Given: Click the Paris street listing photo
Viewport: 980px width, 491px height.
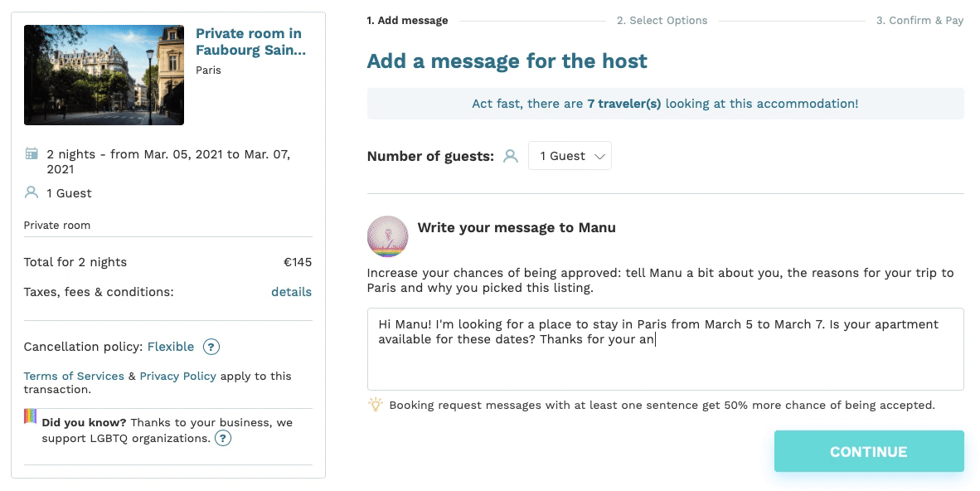Looking at the screenshot, I should tap(104, 75).
